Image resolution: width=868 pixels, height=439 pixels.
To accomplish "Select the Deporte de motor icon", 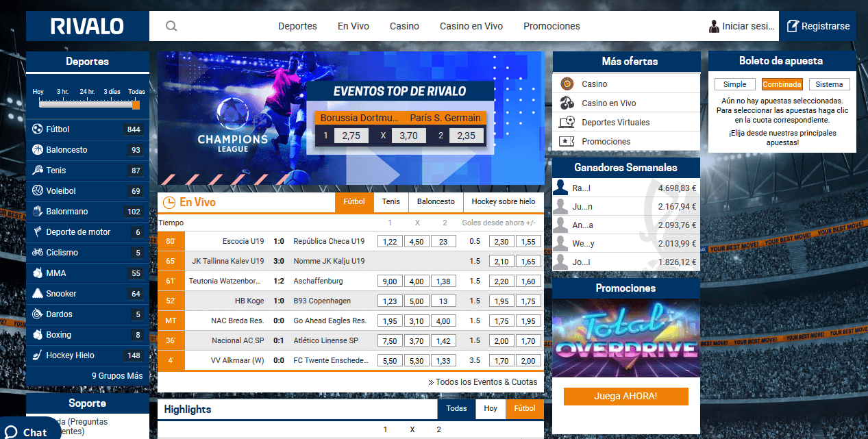I will (38, 231).
